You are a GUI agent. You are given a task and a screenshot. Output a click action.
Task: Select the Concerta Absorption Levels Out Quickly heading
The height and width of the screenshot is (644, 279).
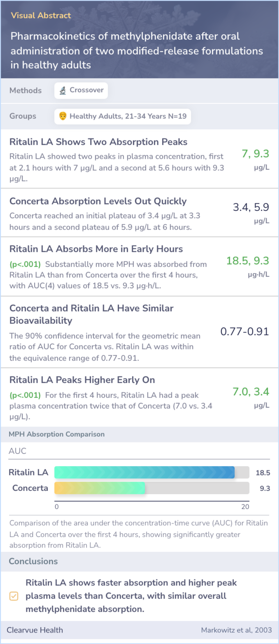[x=98, y=201]
